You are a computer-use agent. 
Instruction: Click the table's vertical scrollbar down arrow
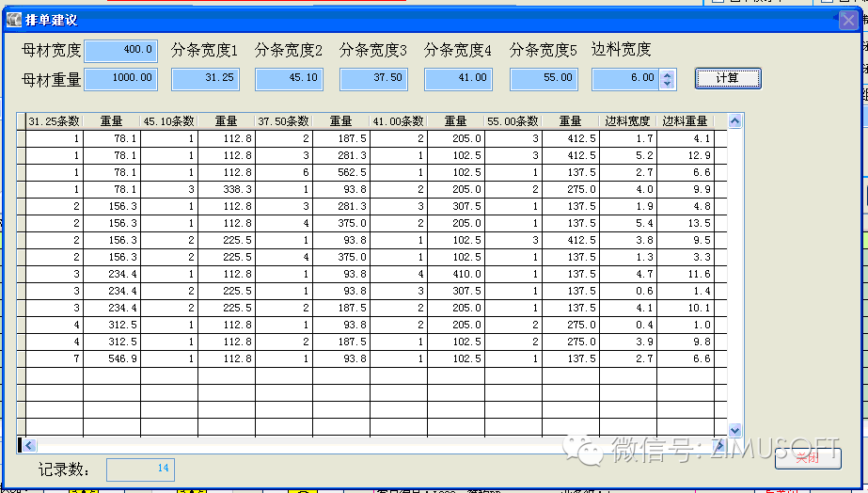(x=734, y=430)
